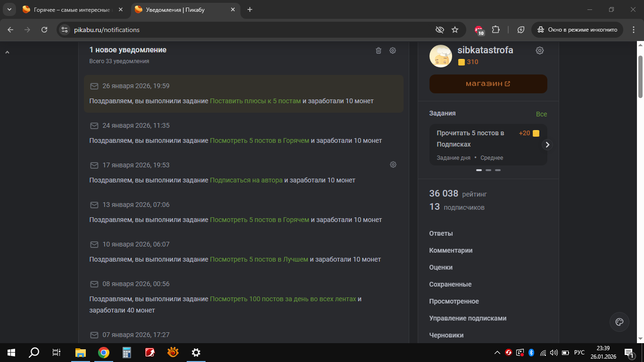The width and height of the screenshot is (644, 362).
Task: Click the gear icon on the 17 января notification
Action: 393,165
